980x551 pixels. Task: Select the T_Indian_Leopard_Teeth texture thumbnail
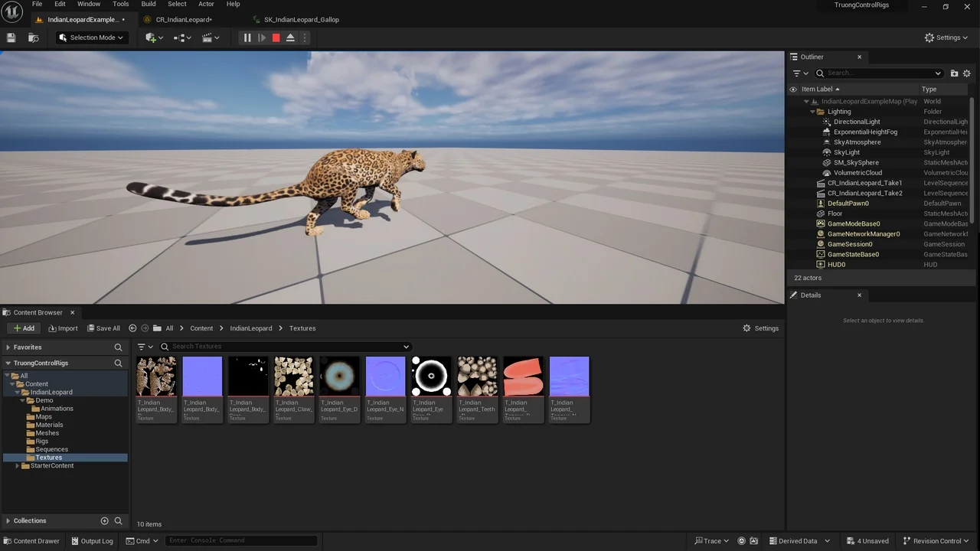click(x=477, y=375)
